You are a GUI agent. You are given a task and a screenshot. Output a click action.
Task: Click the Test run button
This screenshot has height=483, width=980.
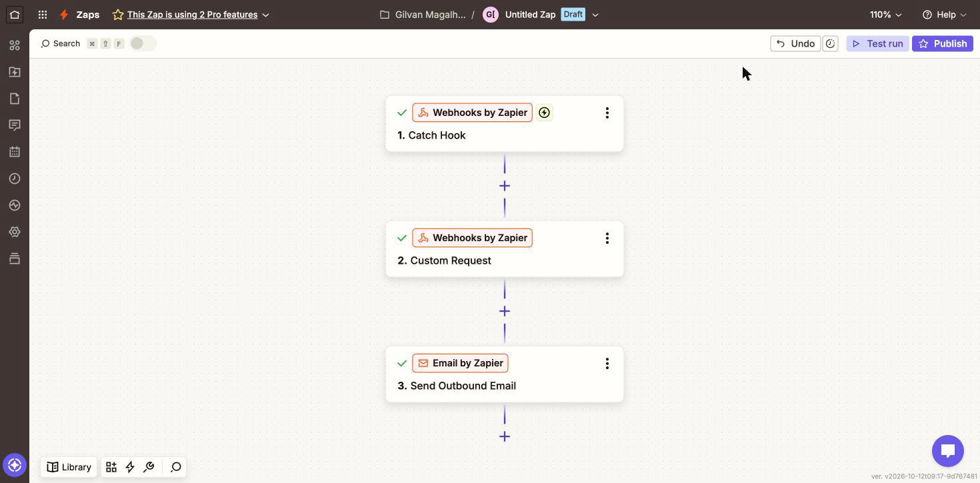[x=877, y=43]
